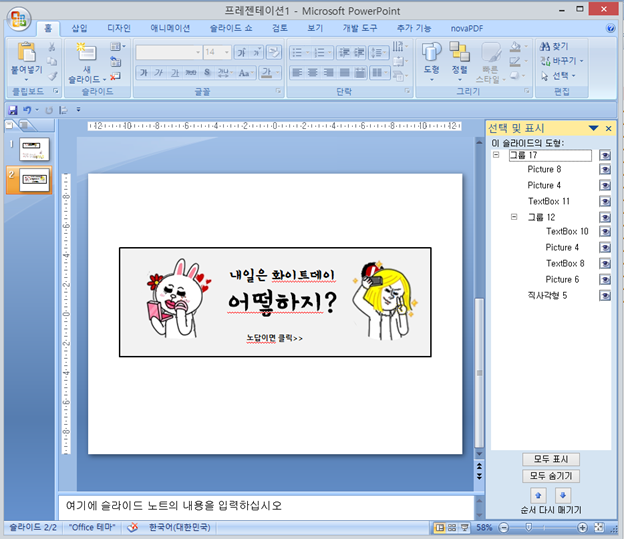Click the Paste (붙여넣기) icon
Image resolution: width=624 pixels, height=539 pixels.
(x=26, y=53)
